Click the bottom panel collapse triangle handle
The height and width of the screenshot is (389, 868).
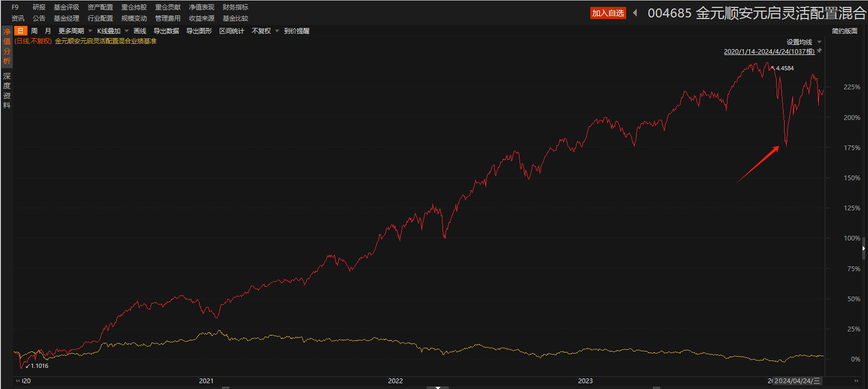point(438,387)
